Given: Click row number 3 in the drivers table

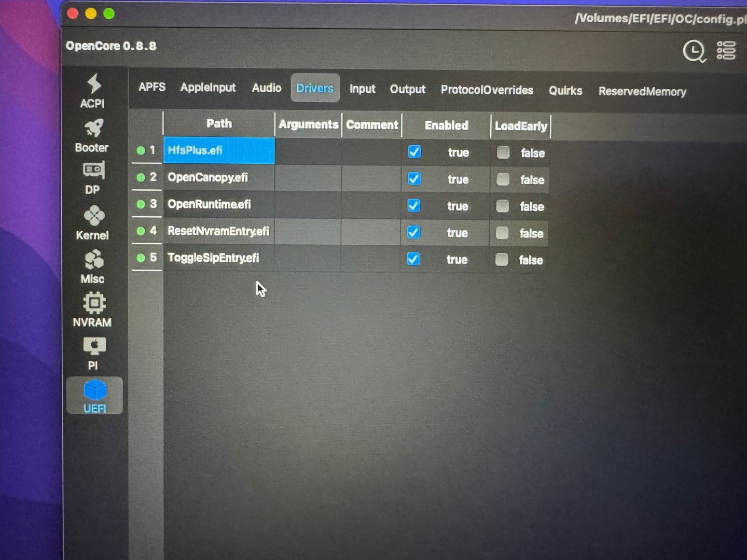Looking at the screenshot, I should (153, 204).
